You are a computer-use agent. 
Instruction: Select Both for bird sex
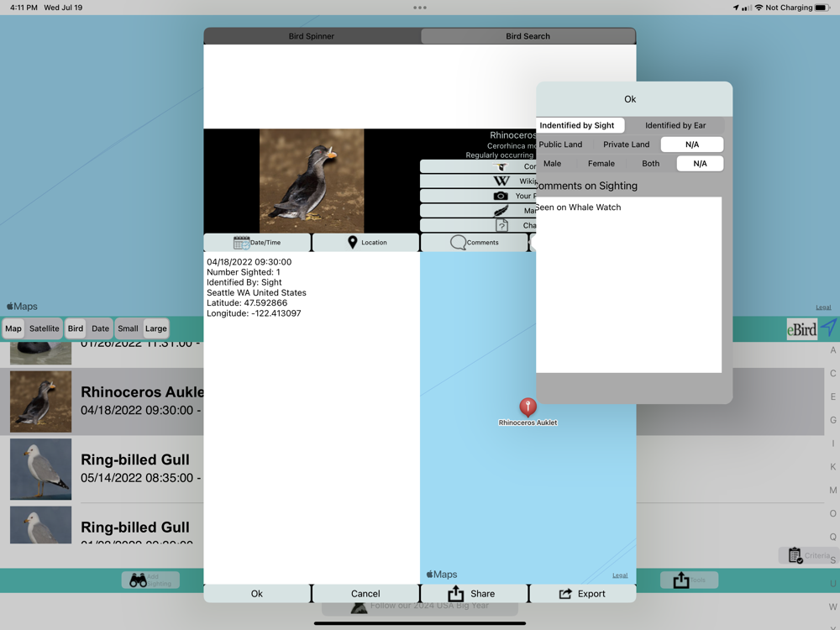coord(650,164)
